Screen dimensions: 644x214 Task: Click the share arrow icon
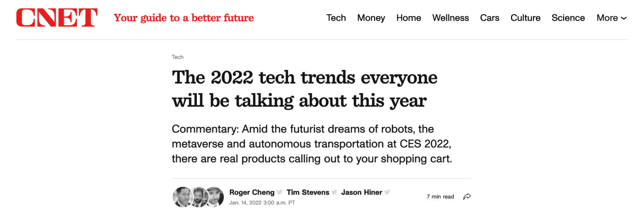coord(467,196)
